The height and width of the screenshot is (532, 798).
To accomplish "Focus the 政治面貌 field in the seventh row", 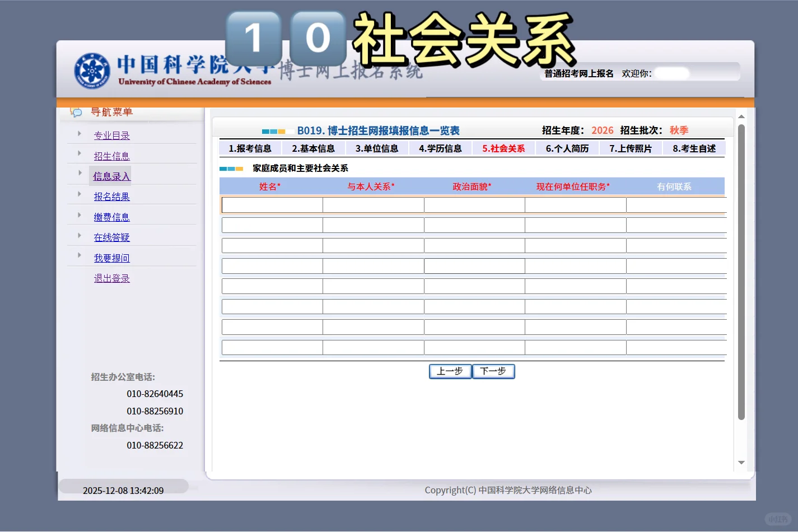I will pyautogui.click(x=474, y=327).
